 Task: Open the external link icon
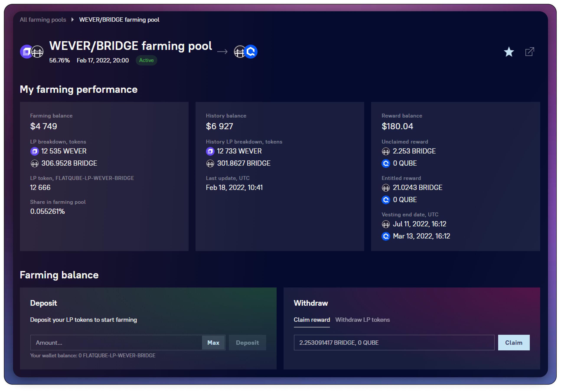530,52
